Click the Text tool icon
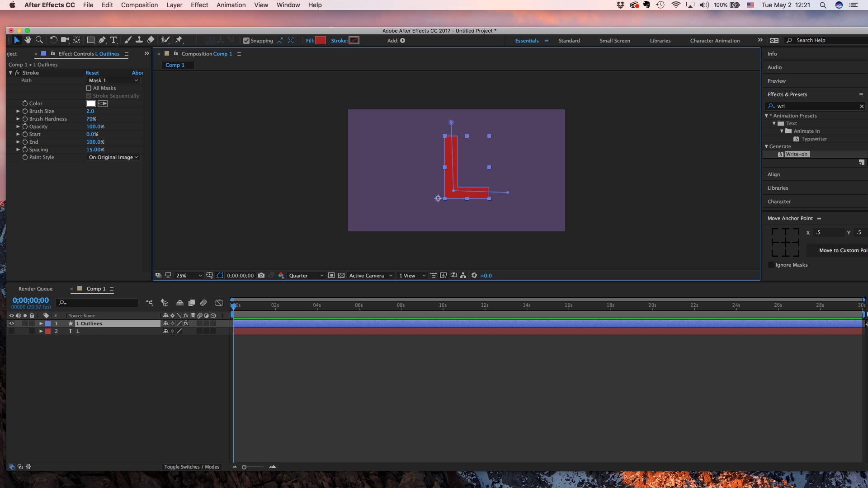 pyautogui.click(x=114, y=40)
